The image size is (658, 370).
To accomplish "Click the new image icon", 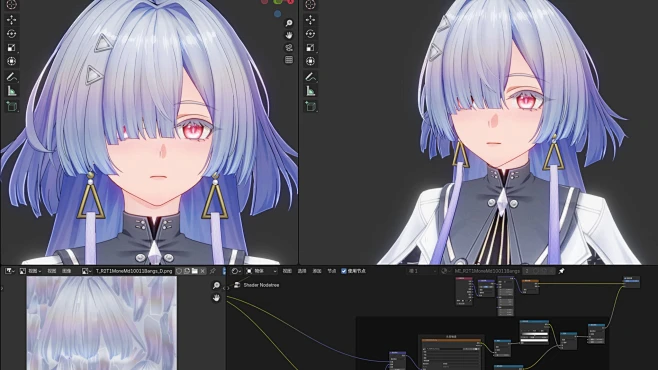I will pyautogui.click(x=187, y=271).
